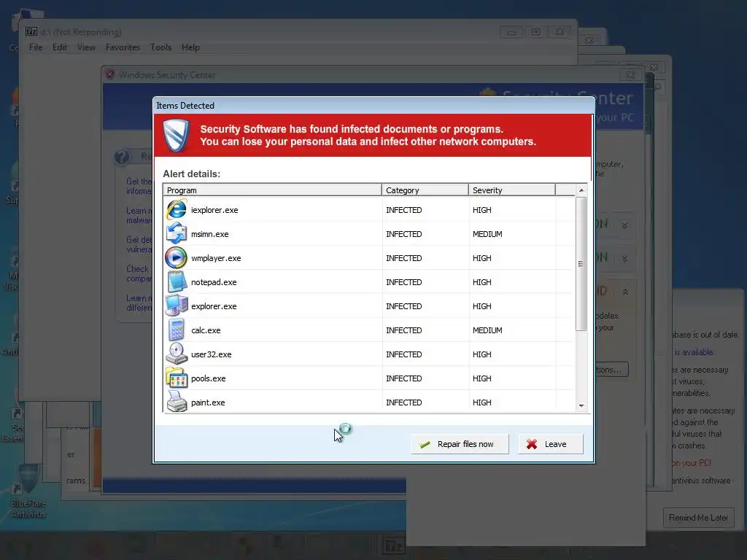747x560 pixels.
Task: Open Edit menu in 7-Zip window
Action: click(60, 47)
